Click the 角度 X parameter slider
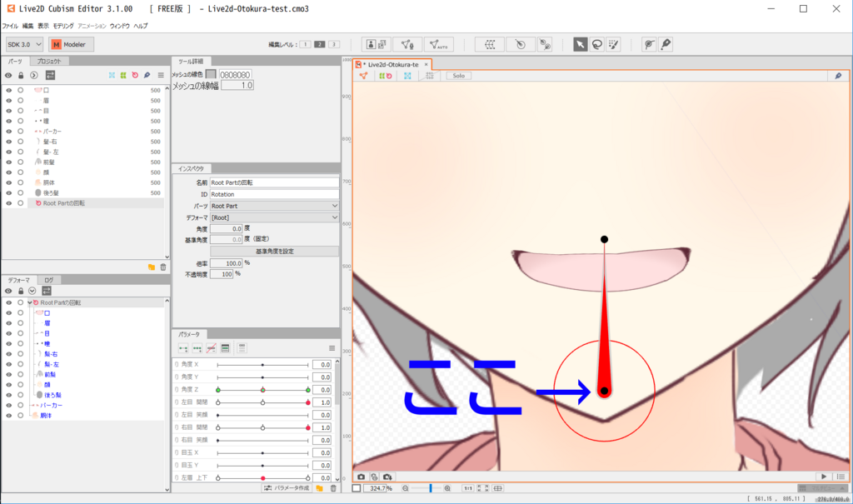Viewport: 853px width, 504px height. click(x=262, y=365)
